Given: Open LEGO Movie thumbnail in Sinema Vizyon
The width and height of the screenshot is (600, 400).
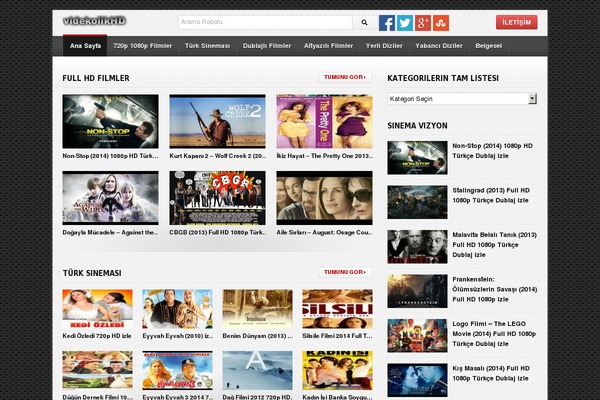Looking at the screenshot, I should (417, 336).
